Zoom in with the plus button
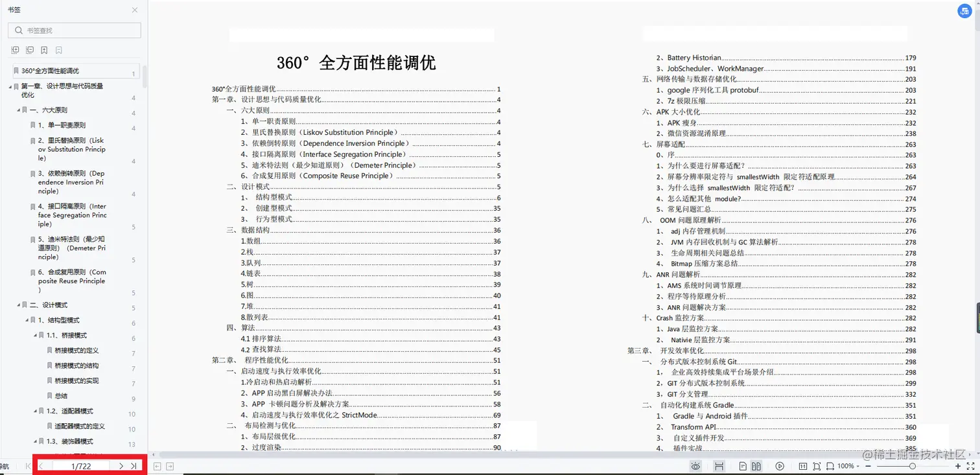Image resolution: width=980 pixels, height=475 pixels. [x=958, y=466]
